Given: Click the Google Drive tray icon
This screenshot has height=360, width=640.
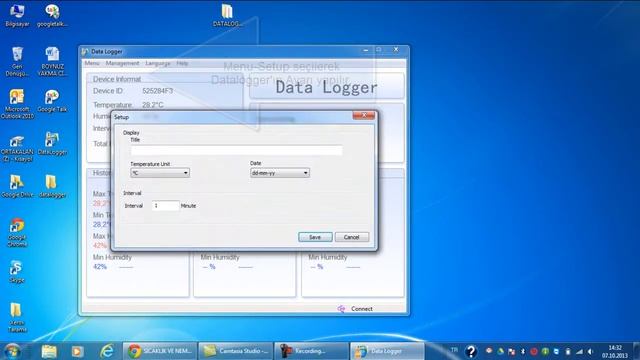Looking at the screenshot, I should click(x=500, y=351).
